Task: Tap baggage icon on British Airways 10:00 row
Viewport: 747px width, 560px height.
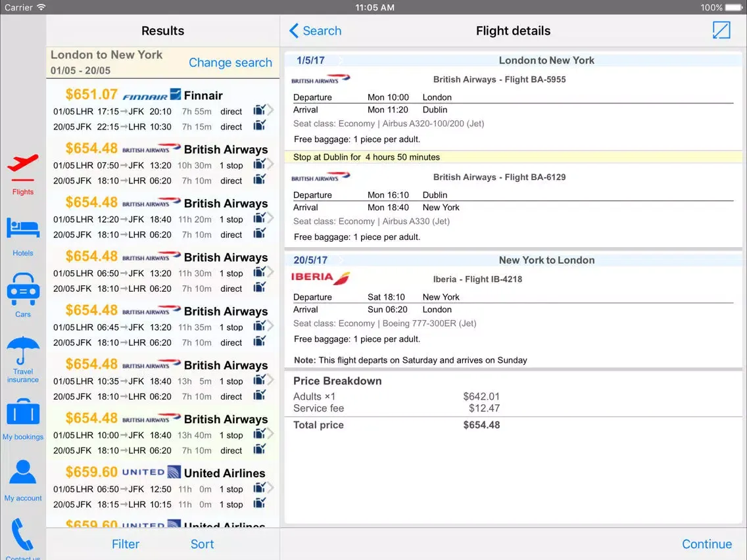Action: coord(259,433)
